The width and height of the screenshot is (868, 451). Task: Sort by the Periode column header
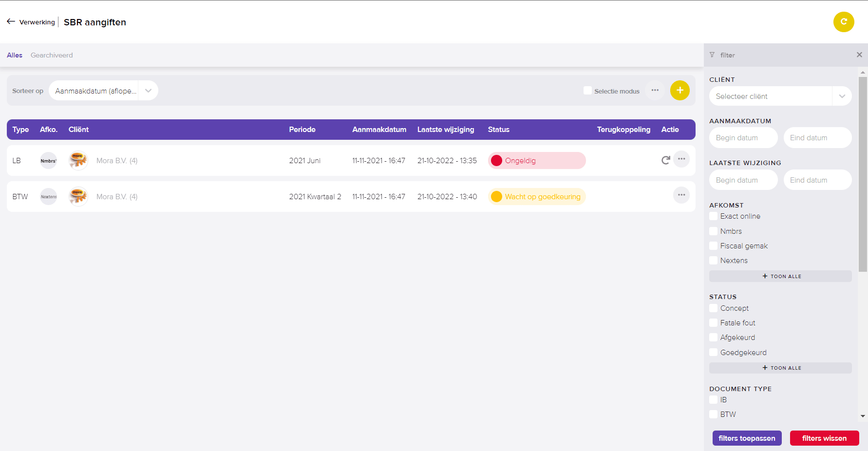pyautogui.click(x=302, y=130)
